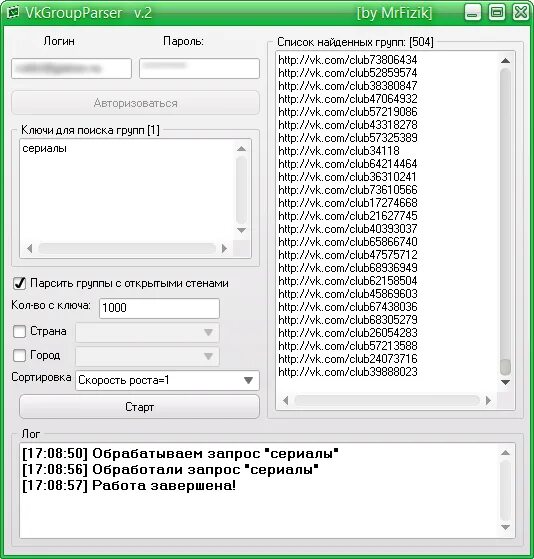Toggle Парсить группы с открытыми стенами checkbox
The width and height of the screenshot is (534, 559).
pyautogui.click(x=19, y=283)
